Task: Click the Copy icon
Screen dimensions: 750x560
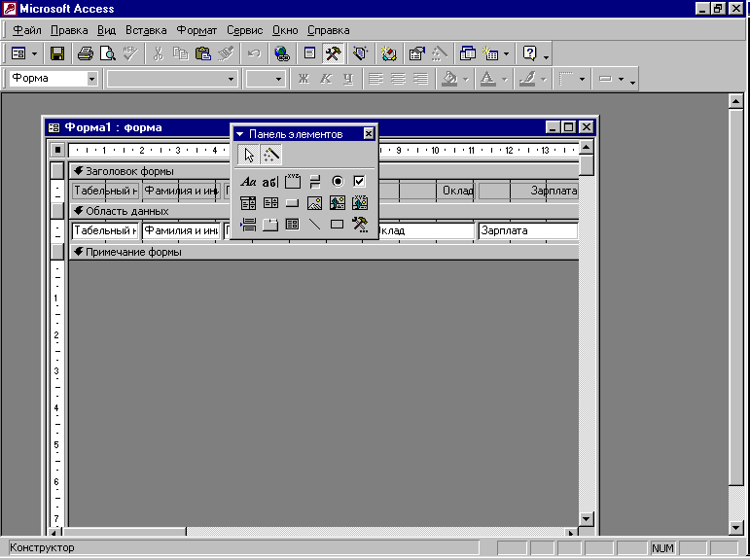Action: click(x=180, y=53)
